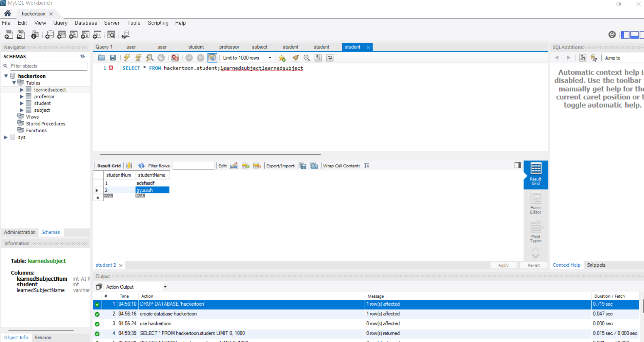This screenshot has height=342, width=644.
Task: Open Field Types view
Action: click(536, 232)
